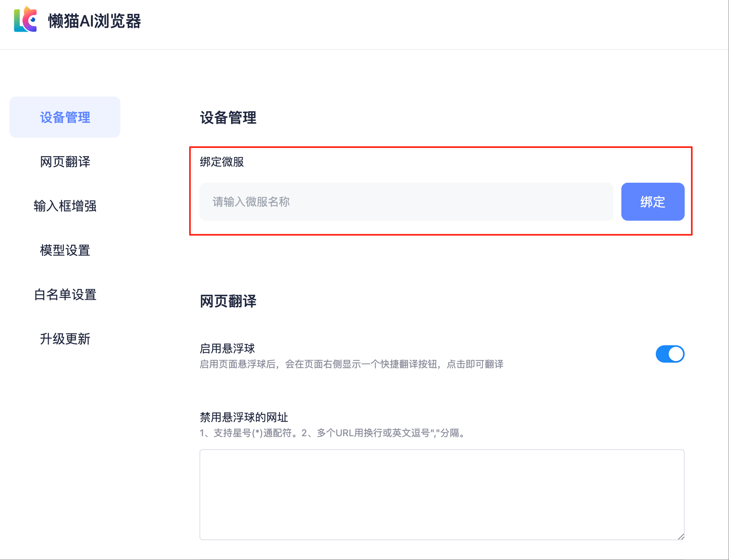Select the 设备管理 sidebar item
Image resolution: width=729 pixels, height=560 pixels.
tap(65, 117)
